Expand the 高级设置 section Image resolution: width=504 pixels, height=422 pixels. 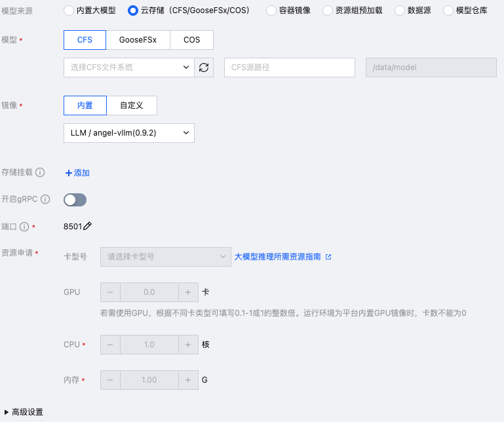coord(24,412)
